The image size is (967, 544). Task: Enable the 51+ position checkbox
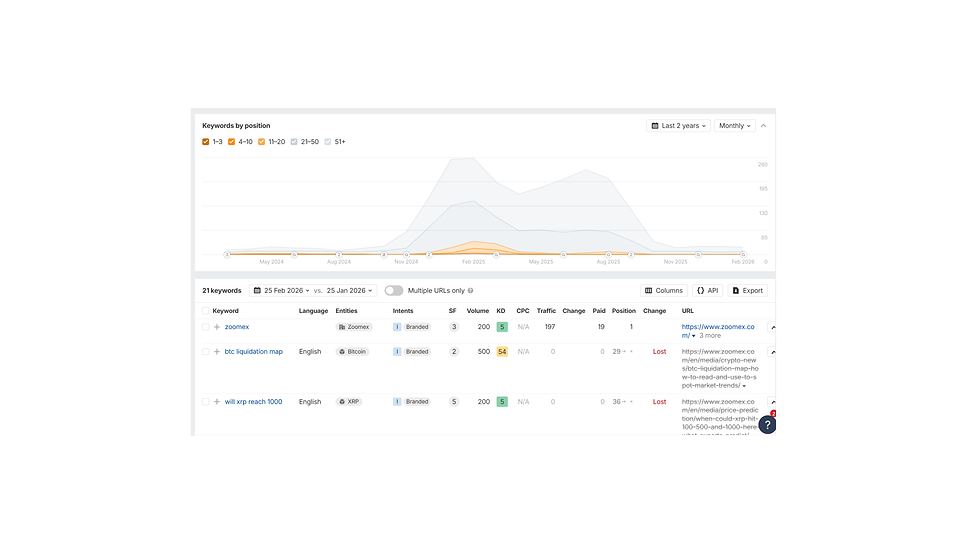coord(328,142)
